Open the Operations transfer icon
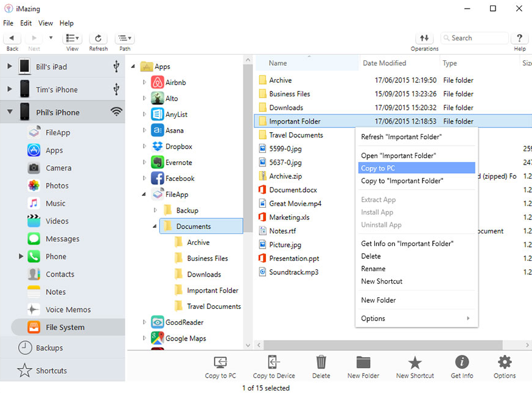 point(424,38)
